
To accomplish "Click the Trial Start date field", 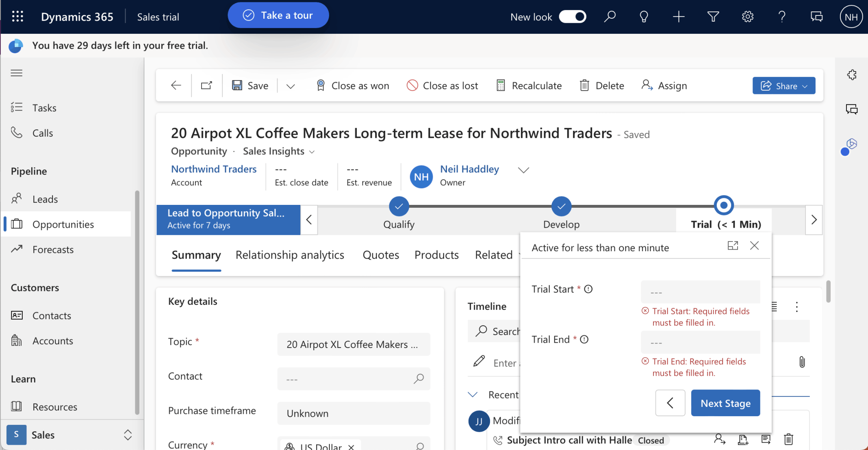I will click(700, 292).
